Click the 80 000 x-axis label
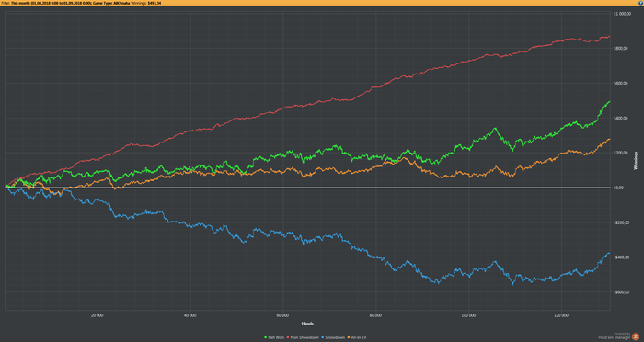644x342 pixels. click(375, 315)
